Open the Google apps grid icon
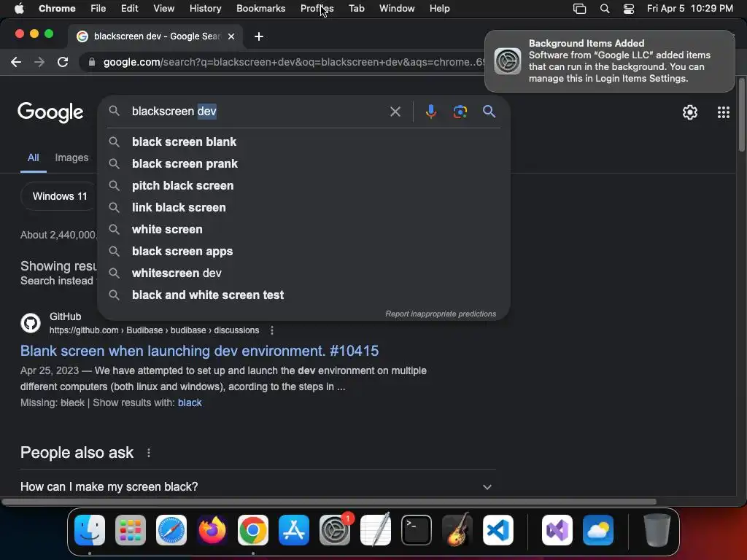The width and height of the screenshot is (747, 560). pyautogui.click(x=723, y=112)
